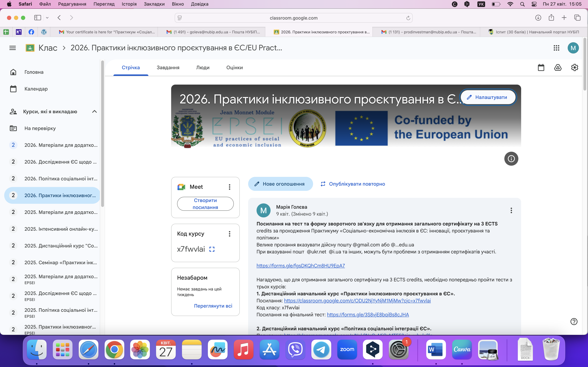Screen dimensions: 588x367
Task: Click the 'Нове оголошення' button
Action: 280,184
